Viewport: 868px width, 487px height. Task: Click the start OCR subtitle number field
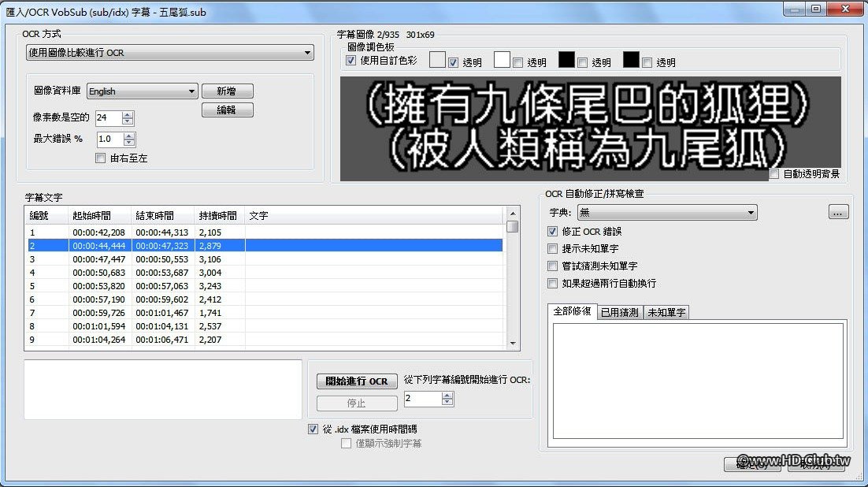tap(423, 399)
